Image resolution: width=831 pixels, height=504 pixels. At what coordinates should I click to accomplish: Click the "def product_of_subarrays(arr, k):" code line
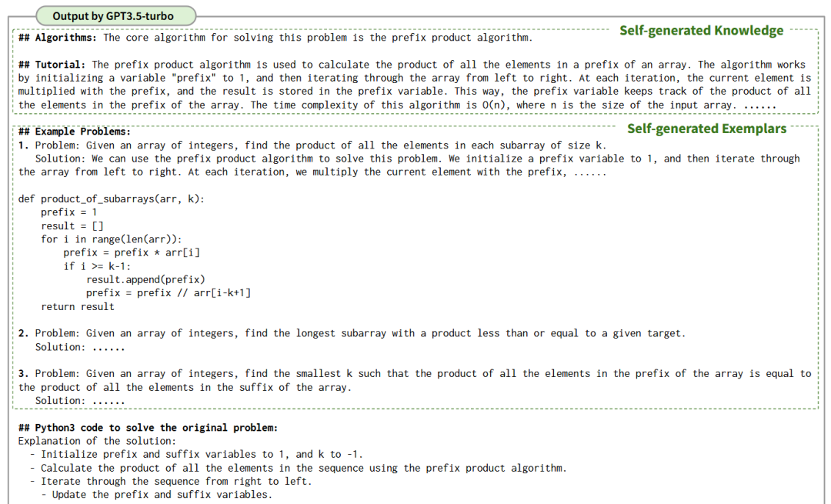(112, 199)
